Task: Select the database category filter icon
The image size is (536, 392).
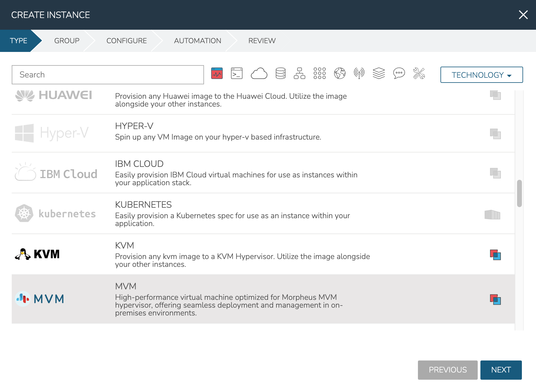Action: pos(280,74)
